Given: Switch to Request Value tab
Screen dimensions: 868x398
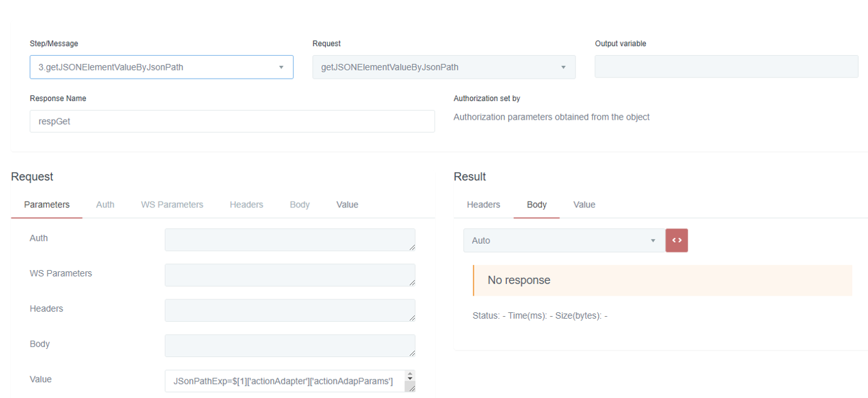Looking at the screenshot, I should point(347,205).
